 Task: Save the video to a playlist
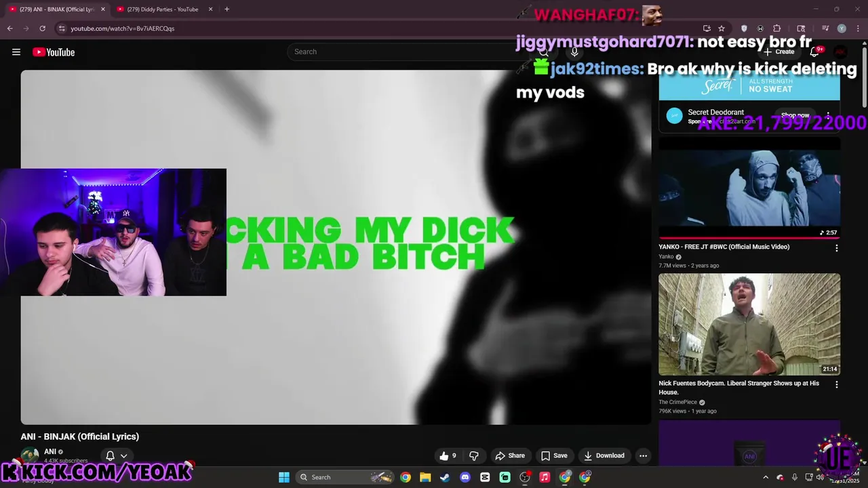pyautogui.click(x=554, y=455)
